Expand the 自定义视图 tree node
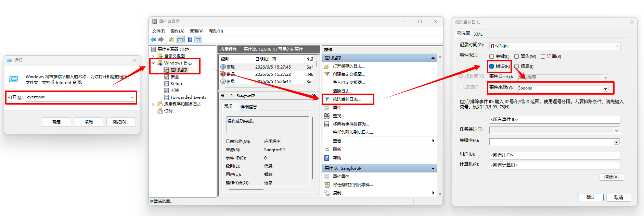 click(153, 56)
